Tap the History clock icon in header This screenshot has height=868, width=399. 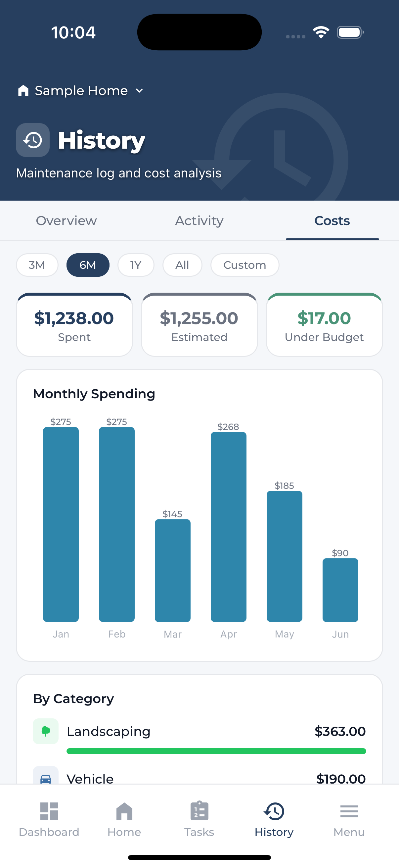click(x=33, y=140)
